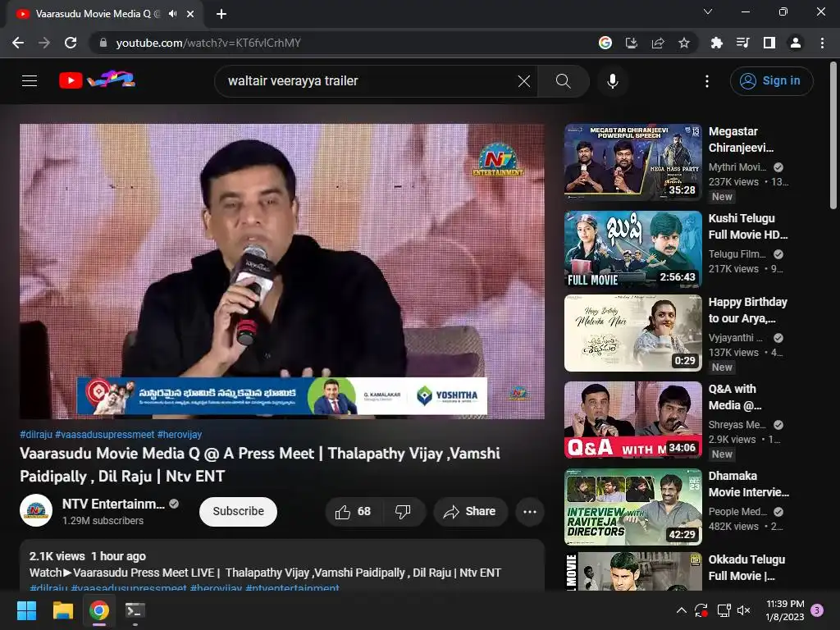Share this page from address bar
Viewport: 840px width, 630px height.
pos(658,43)
